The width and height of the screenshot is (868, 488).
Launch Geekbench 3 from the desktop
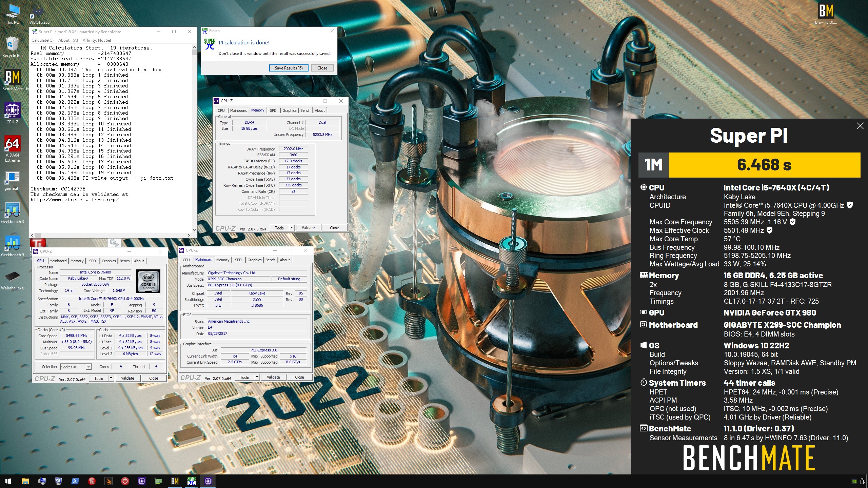[12, 213]
